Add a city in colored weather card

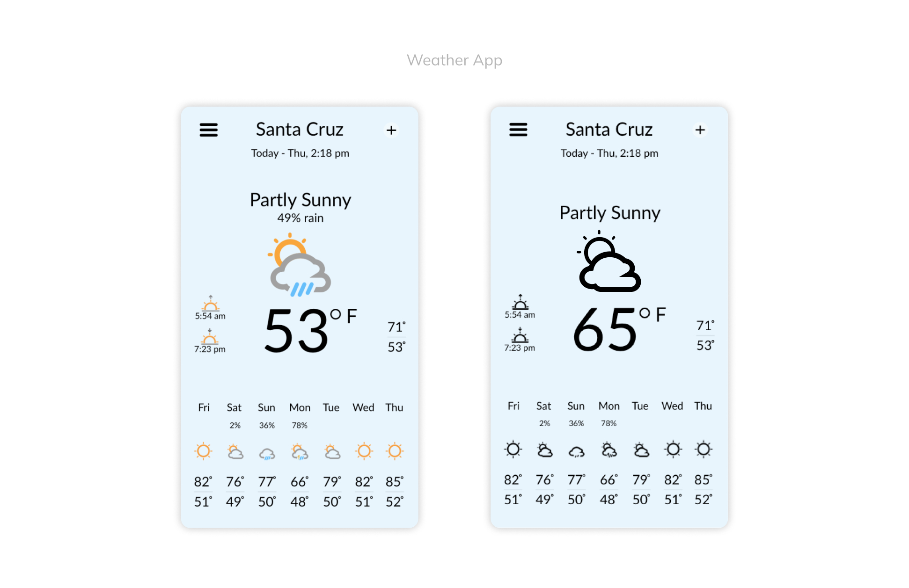tap(392, 130)
